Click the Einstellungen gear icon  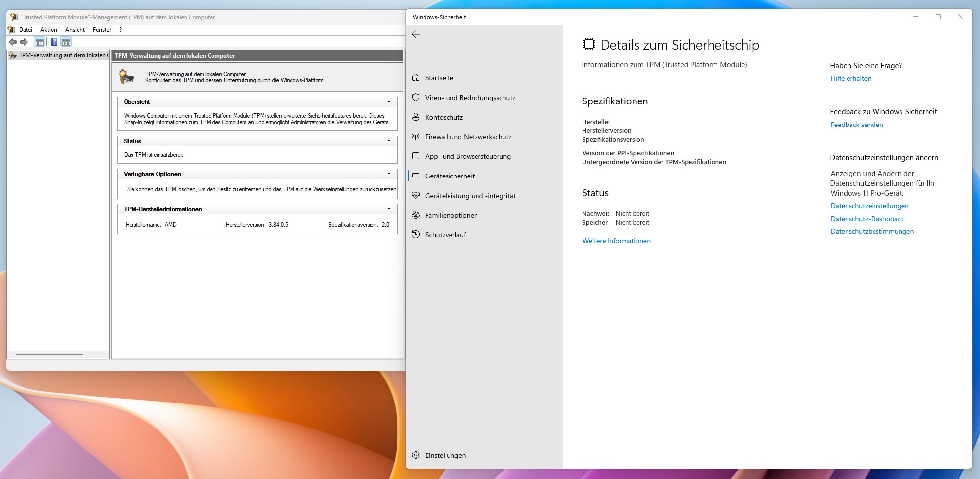click(416, 455)
